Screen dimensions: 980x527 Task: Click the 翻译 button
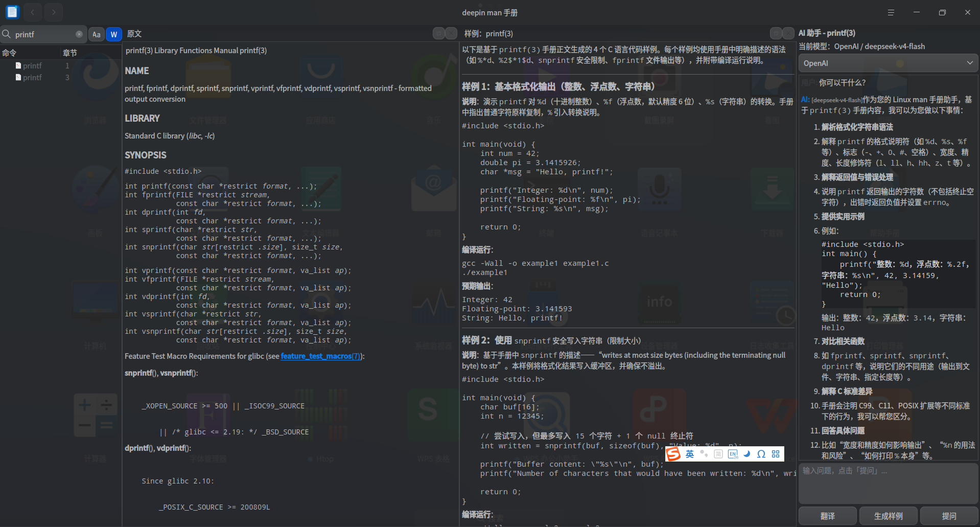[828, 516]
